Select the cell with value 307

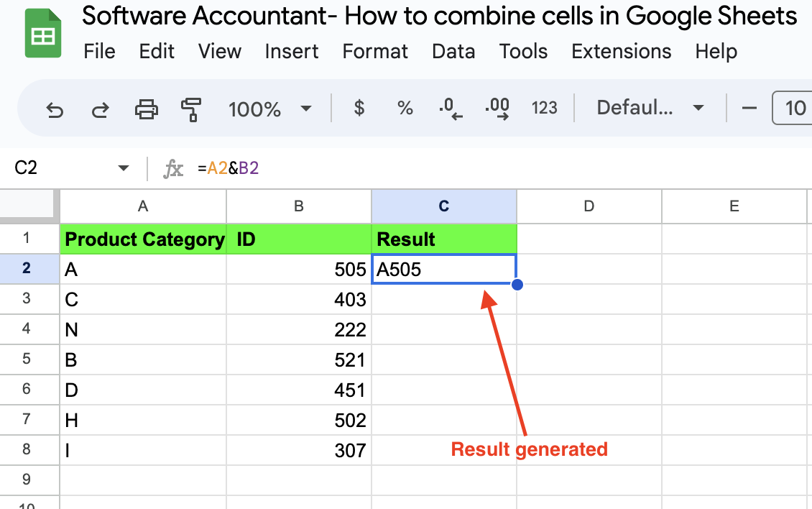point(299,450)
